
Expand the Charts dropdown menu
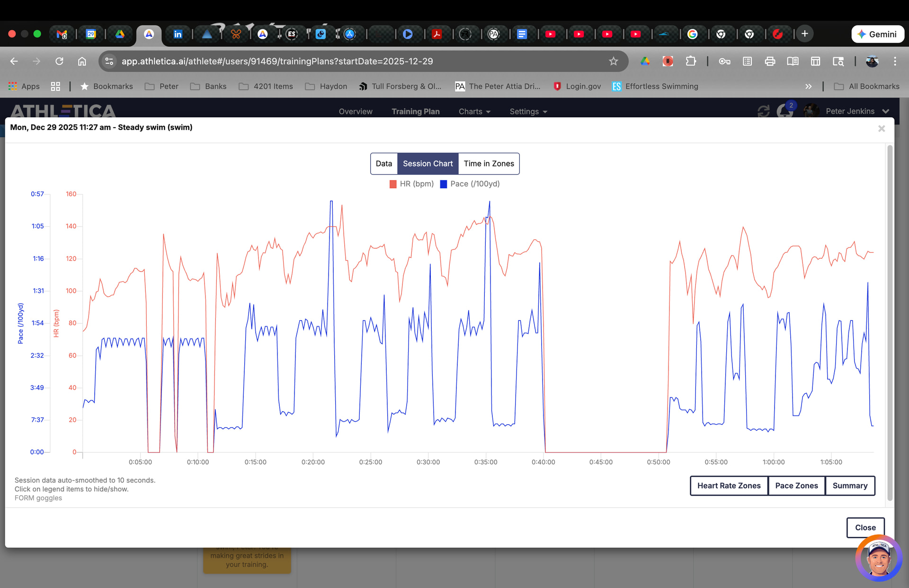click(474, 112)
